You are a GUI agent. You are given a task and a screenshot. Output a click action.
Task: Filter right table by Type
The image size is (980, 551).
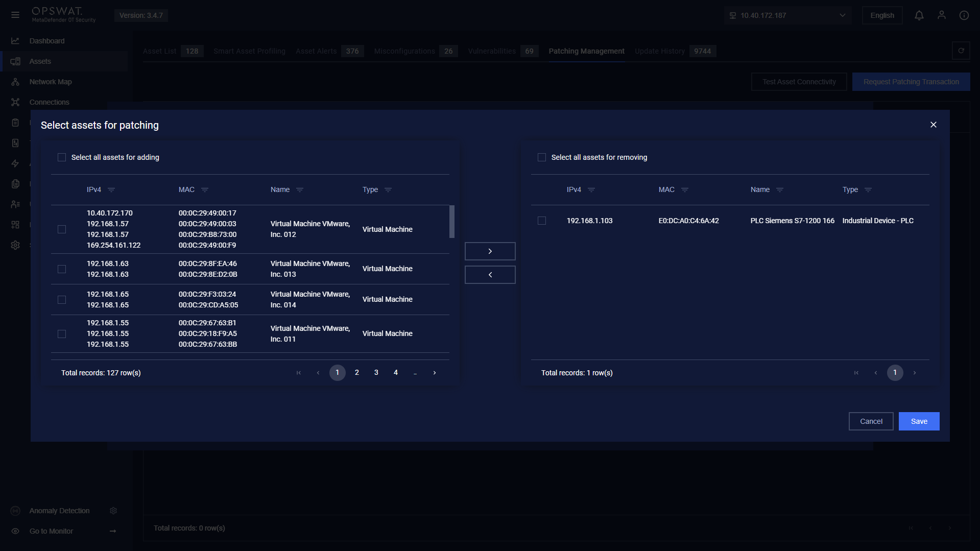(x=868, y=190)
